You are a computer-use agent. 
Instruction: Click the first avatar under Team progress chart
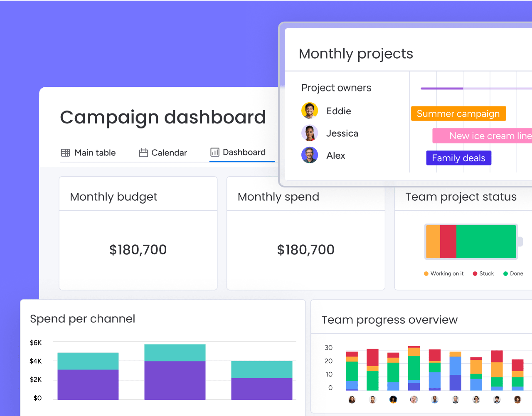tap(352, 399)
